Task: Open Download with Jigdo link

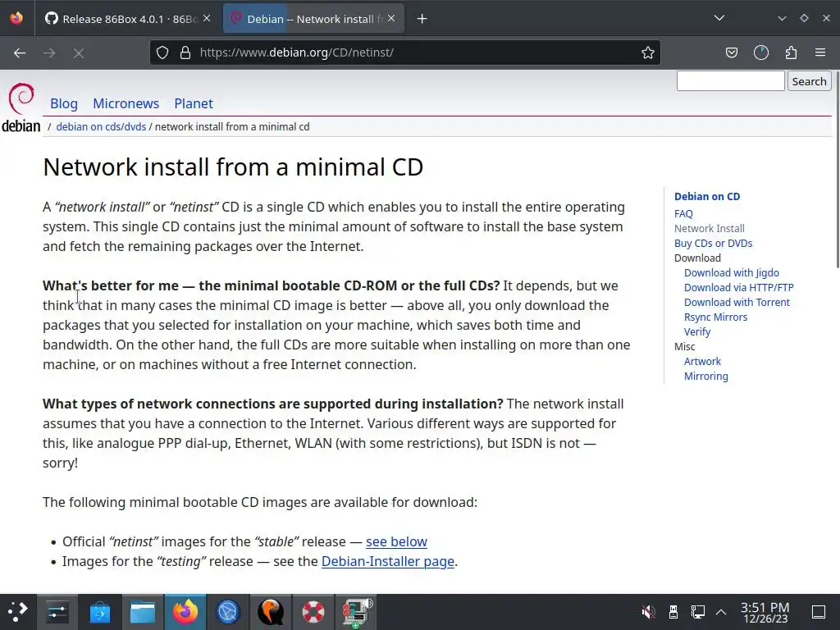Action: [x=731, y=272]
